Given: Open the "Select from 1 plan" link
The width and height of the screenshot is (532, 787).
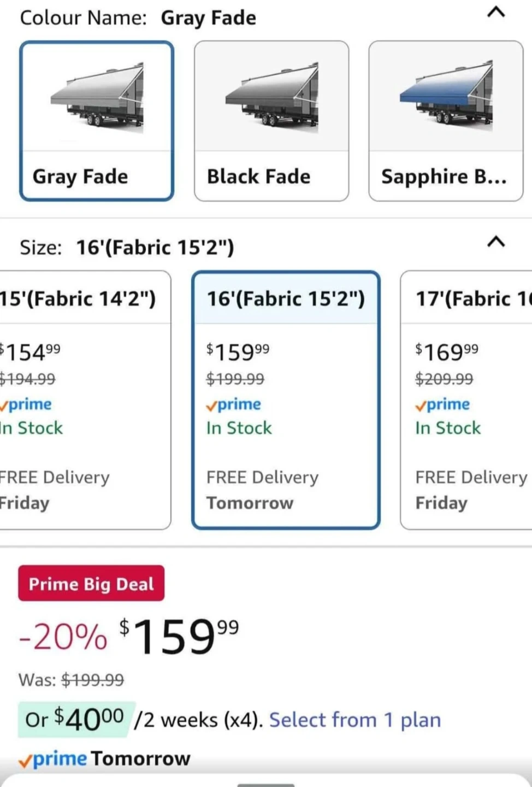Looking at the screenshot, I should coord(354,720).
